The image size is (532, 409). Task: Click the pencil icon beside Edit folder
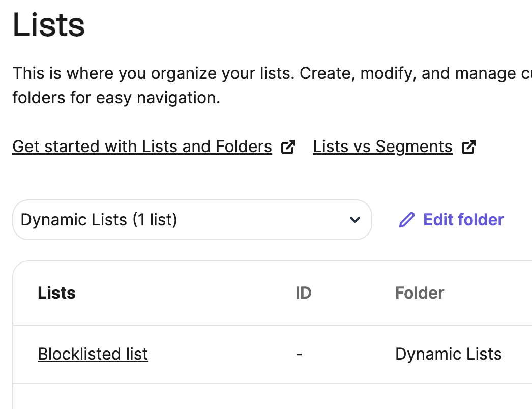pos(406,220)
